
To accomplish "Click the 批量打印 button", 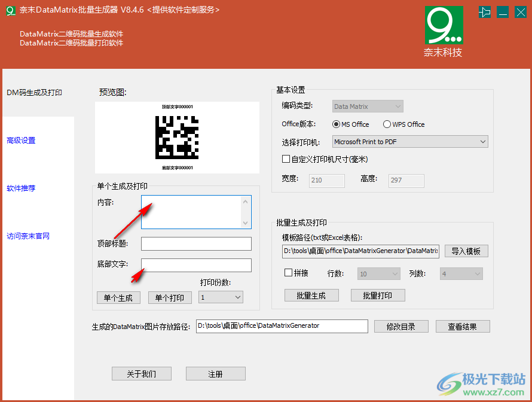I will (378, 296).
